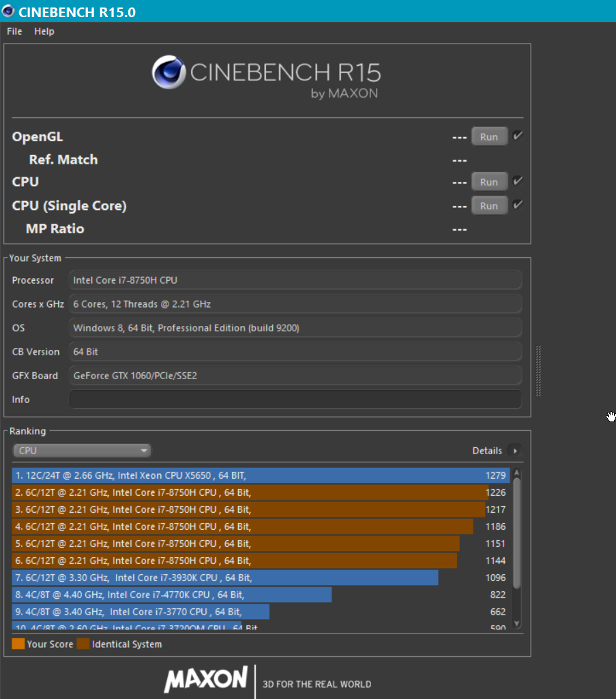Open the File menu
Screen dimensions: 616x699
(x=14, y=31)
